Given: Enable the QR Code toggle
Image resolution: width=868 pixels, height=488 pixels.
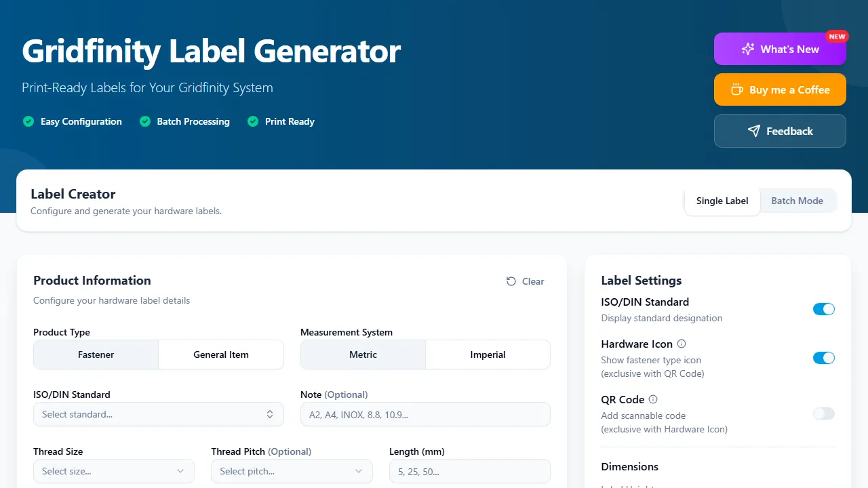Looking at the screenshot, I should coord(824,413).
